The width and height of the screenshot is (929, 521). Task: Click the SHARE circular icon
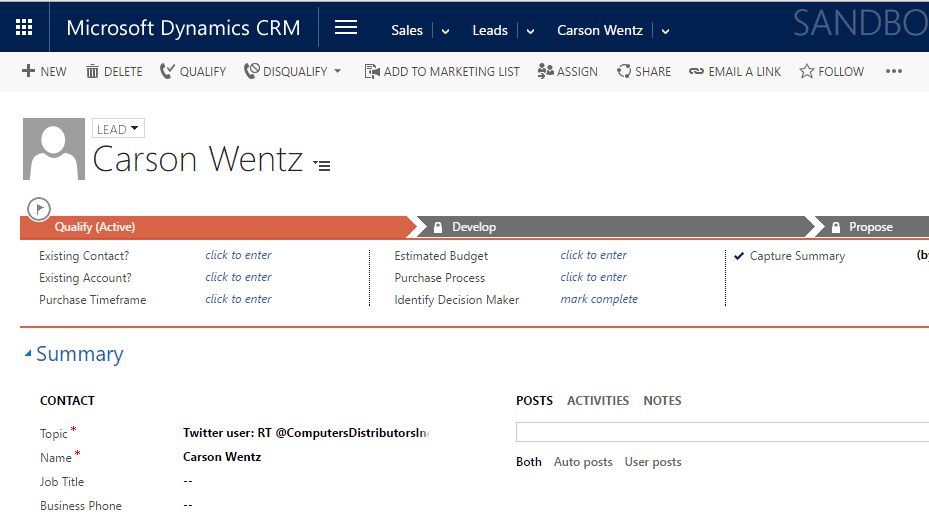coord(624,71)
